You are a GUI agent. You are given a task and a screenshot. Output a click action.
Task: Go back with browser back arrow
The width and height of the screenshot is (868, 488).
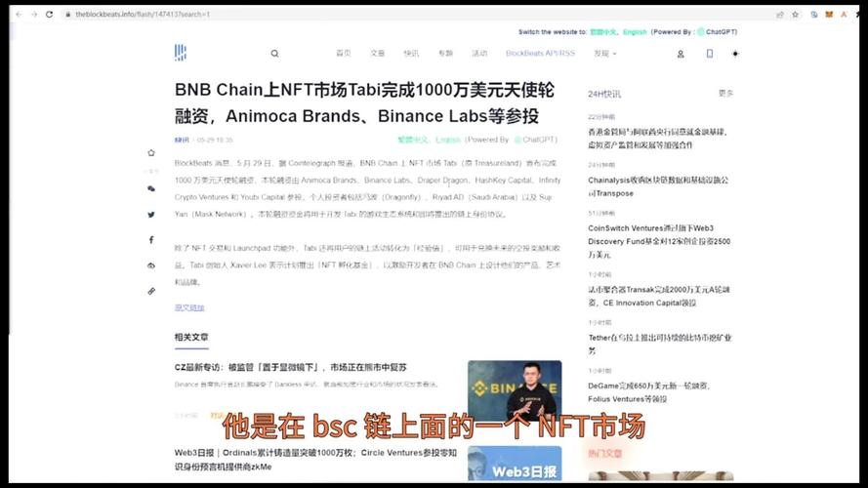[x=19, y=15]
